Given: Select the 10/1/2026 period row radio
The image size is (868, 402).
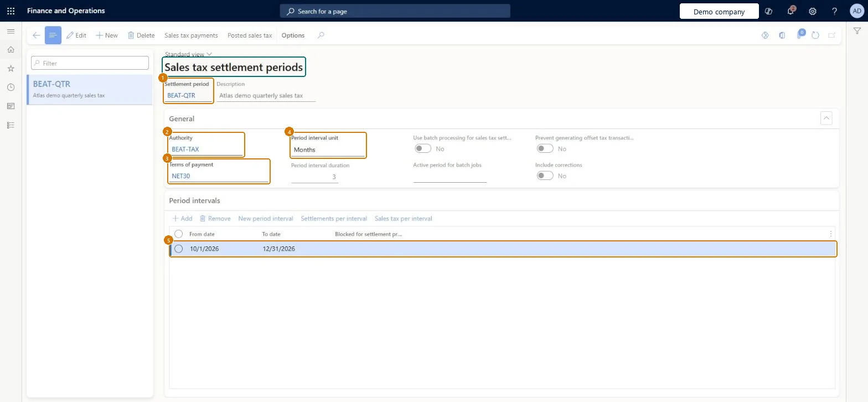Looking at the screenshot, I should point(178,249).
